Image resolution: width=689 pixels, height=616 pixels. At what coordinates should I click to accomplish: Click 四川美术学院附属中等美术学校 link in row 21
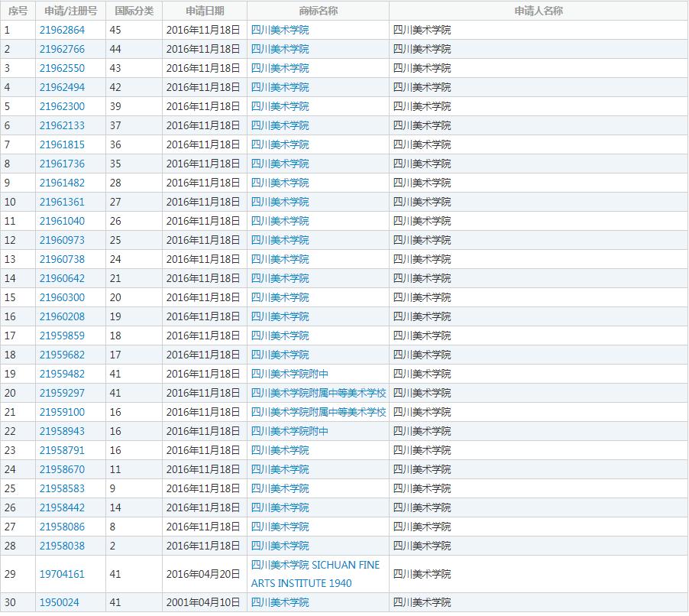click(x=319, y=413)
